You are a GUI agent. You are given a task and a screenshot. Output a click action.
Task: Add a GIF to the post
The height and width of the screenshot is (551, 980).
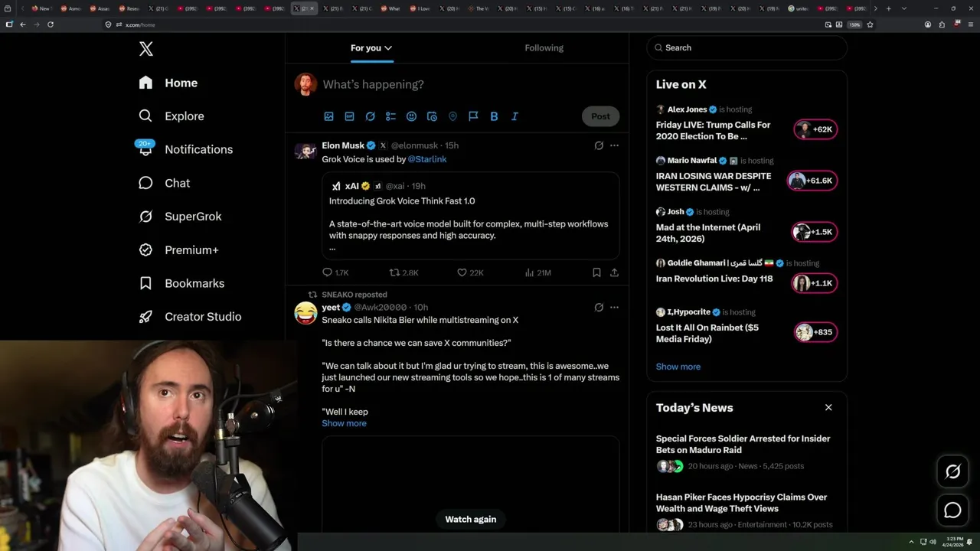click(349, 116)
